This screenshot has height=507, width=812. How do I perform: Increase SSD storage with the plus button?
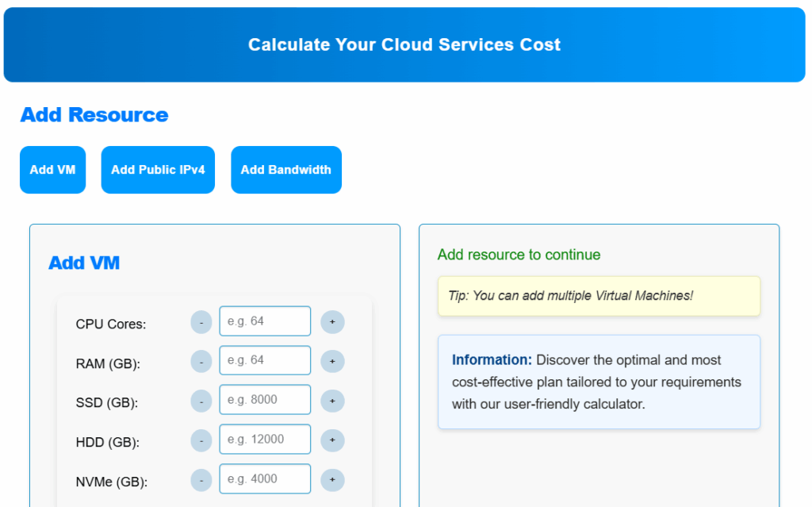pos(332,400)
